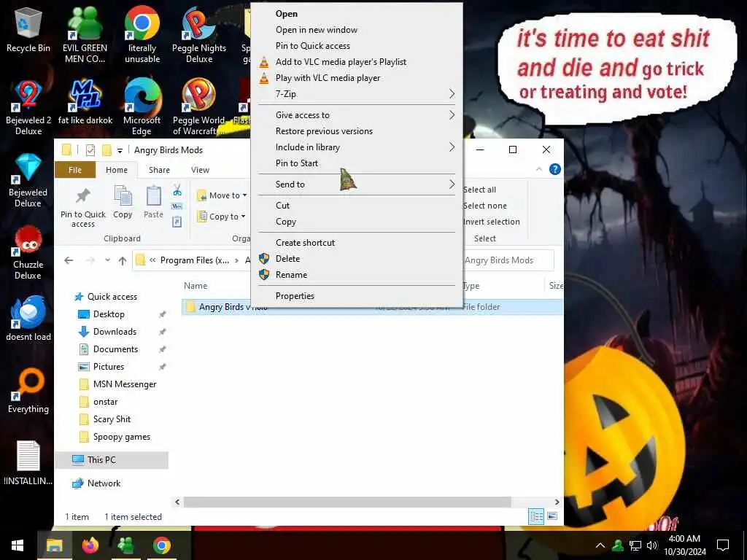Screen dimensions: 747x560
Task: Click the volume speaker tray icon
Action: click(652, 545)
